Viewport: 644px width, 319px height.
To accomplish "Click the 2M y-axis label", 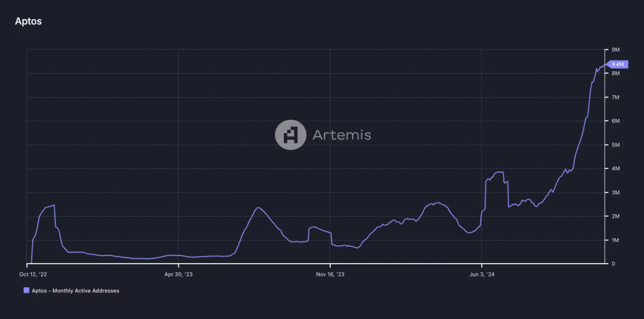I will click(615, 216).
